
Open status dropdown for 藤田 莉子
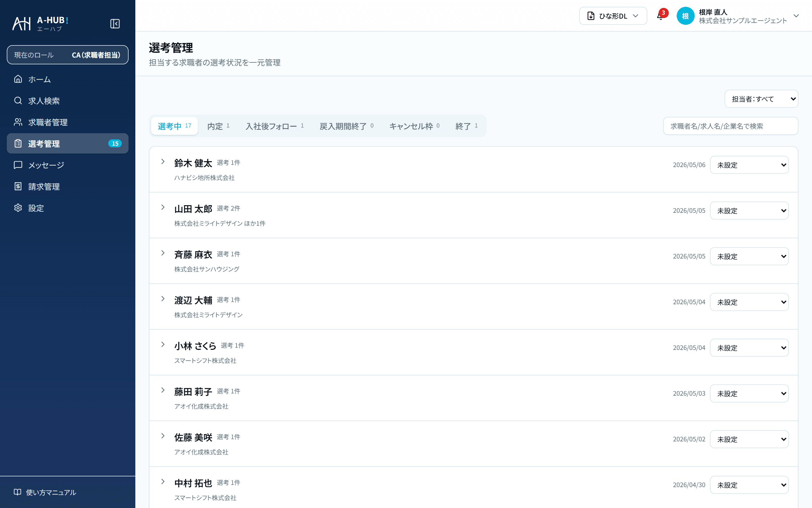tap(749, 393)
